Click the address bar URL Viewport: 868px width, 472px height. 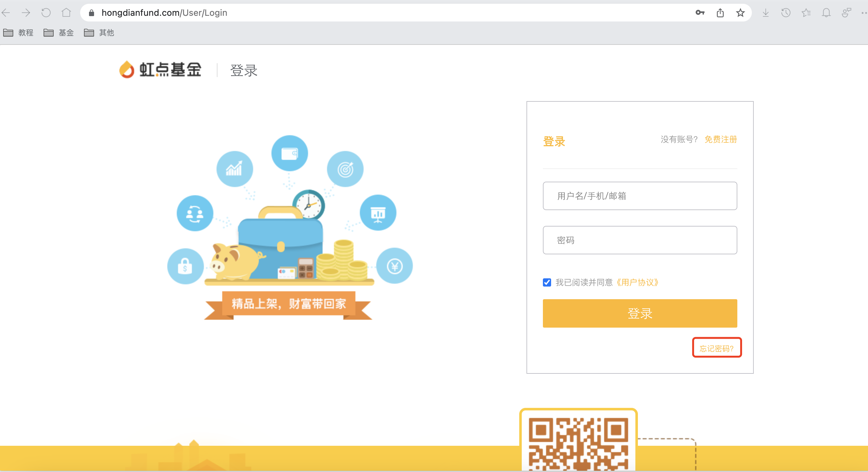[164, 13]
